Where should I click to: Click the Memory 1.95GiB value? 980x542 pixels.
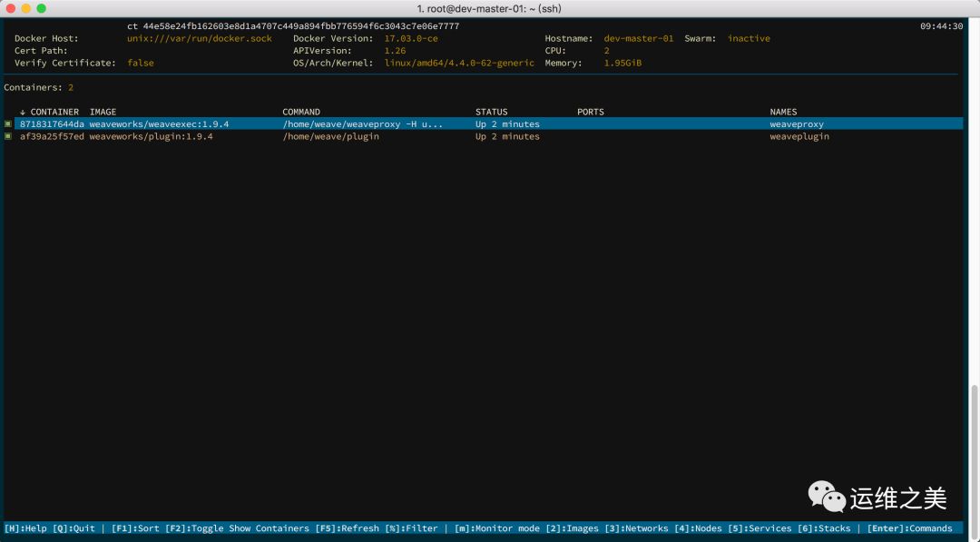click(x=622, y=64)
